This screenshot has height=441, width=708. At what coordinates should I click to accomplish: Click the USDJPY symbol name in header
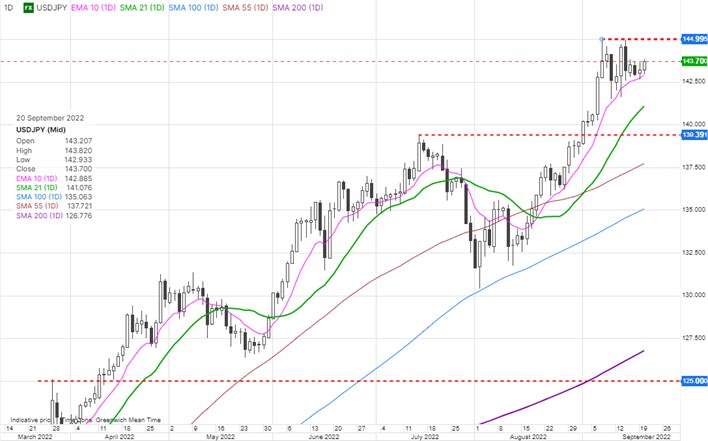[x=52, y=8]
